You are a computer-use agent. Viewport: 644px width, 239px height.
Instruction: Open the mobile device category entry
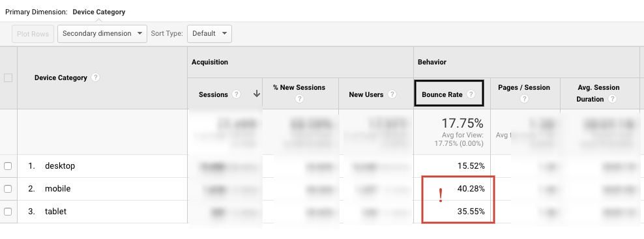[x=58, y=189]
